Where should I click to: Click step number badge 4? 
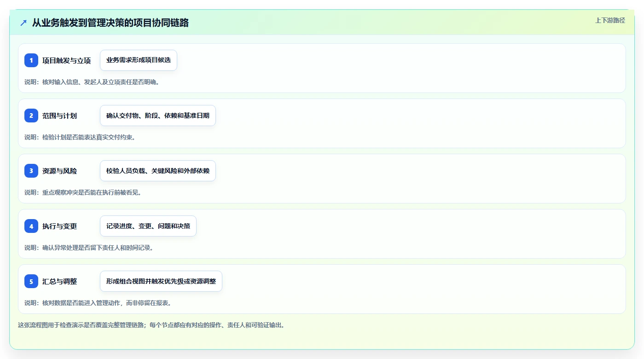31,226
